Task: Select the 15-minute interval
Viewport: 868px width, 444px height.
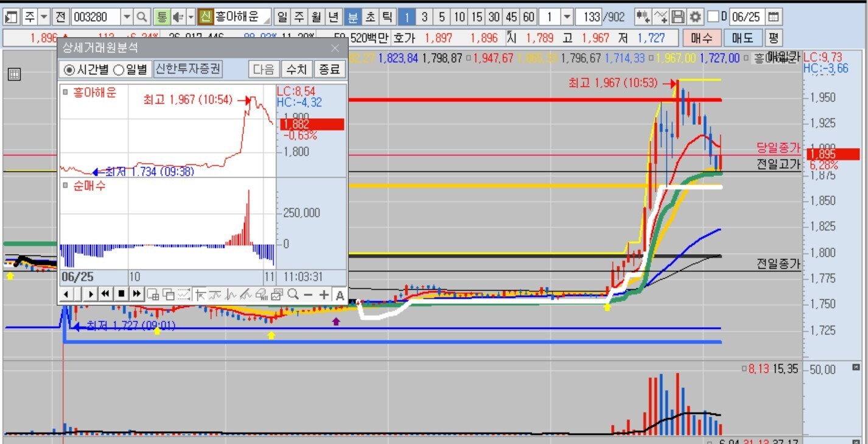Action: (477, 16)
